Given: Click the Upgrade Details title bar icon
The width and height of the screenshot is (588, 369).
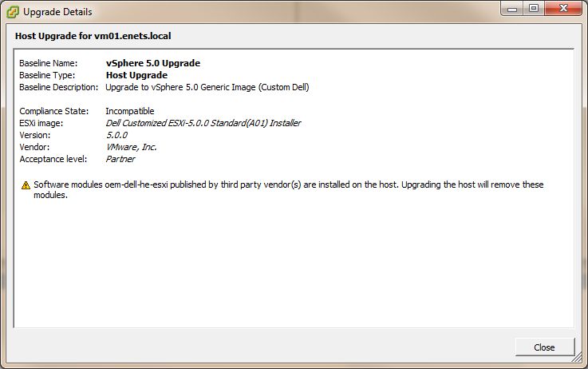Looking at the screenshot, I should pyautogui.click(x=13, y=12).
